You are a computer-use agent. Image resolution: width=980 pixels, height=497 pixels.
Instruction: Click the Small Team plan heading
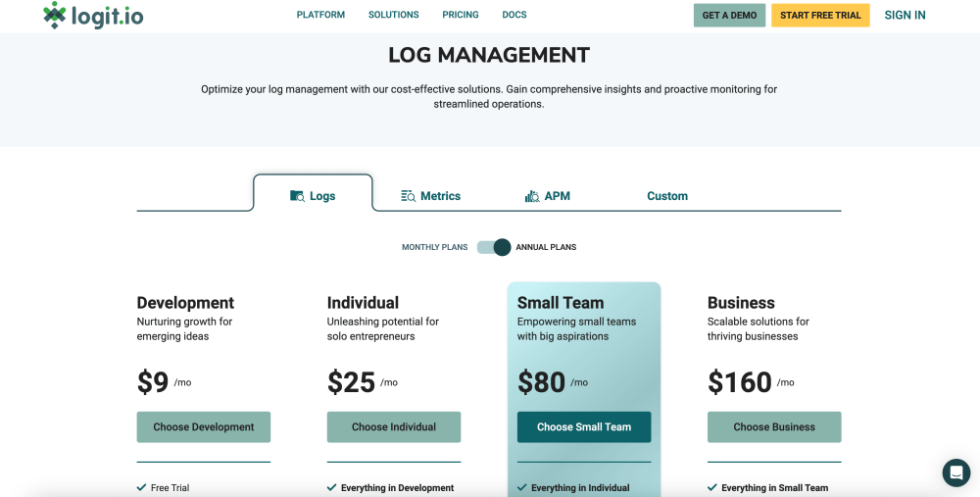(561, 303)
